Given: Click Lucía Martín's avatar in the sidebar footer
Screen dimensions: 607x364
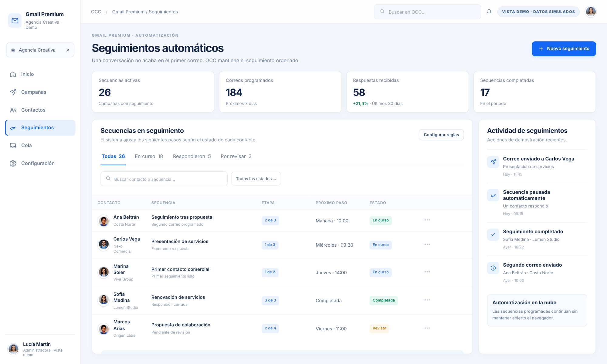Looking at the screenshot, I should pos(13,349).
